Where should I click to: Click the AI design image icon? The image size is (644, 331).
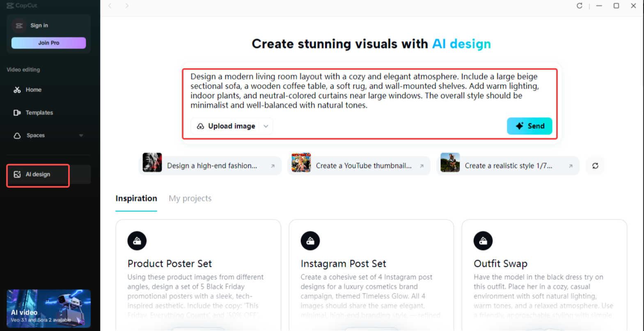[17, 175]
